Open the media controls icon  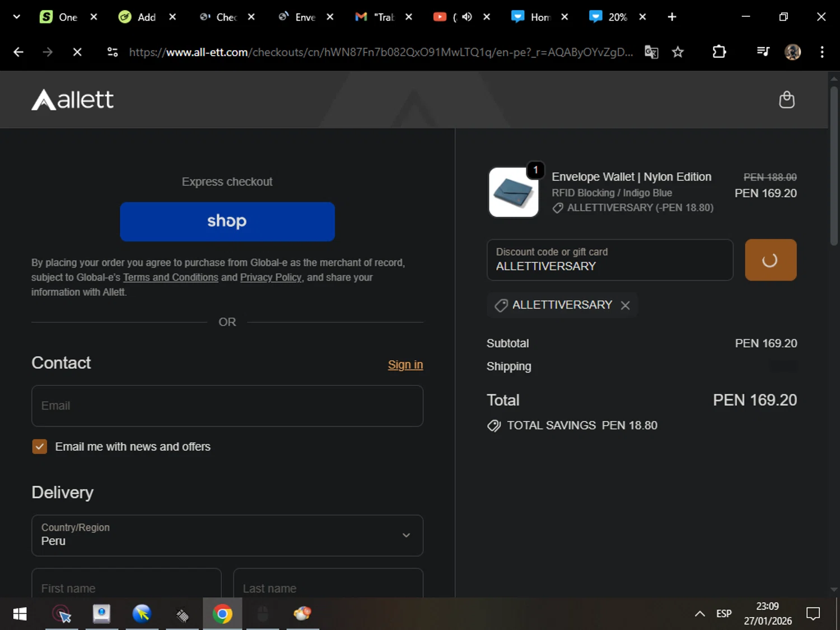click(x=763, y=52)
